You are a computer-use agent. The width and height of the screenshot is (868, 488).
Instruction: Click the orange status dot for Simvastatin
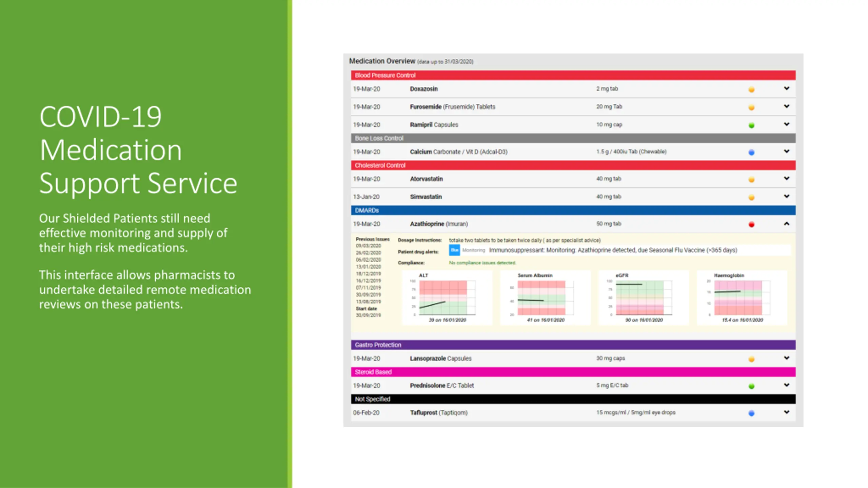coord(751,198)
